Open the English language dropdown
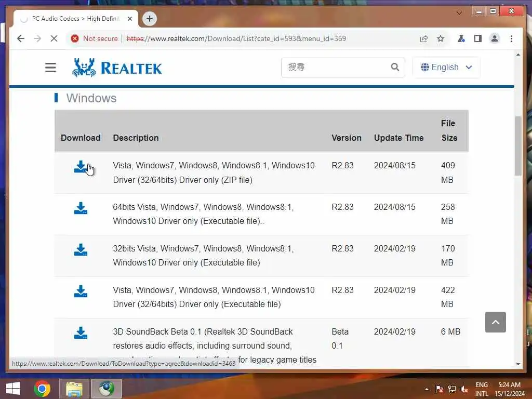 click(446, 67)
